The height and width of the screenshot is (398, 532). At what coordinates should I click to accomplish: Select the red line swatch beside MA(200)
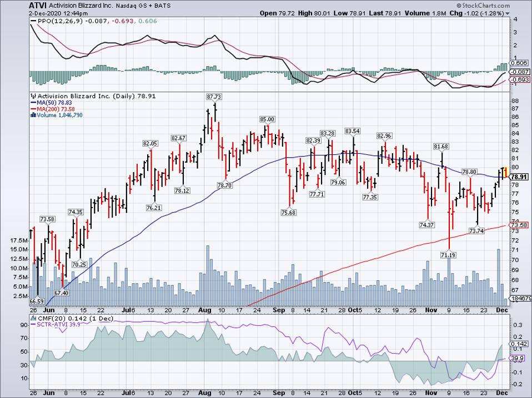click(x=33, y=109)
